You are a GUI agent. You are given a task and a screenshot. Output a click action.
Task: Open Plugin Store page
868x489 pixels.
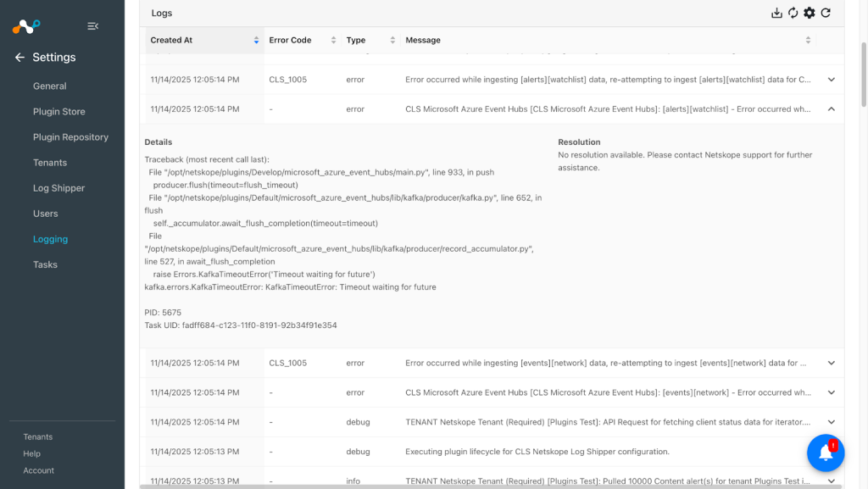(x=59, y=112)
